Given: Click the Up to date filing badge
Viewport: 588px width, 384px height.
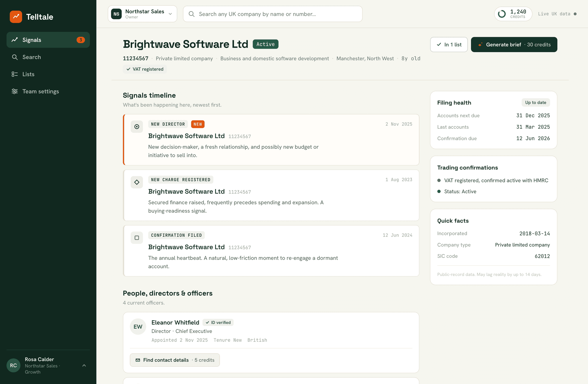Looking at the screenshot, I should click(x=536, y=103).
